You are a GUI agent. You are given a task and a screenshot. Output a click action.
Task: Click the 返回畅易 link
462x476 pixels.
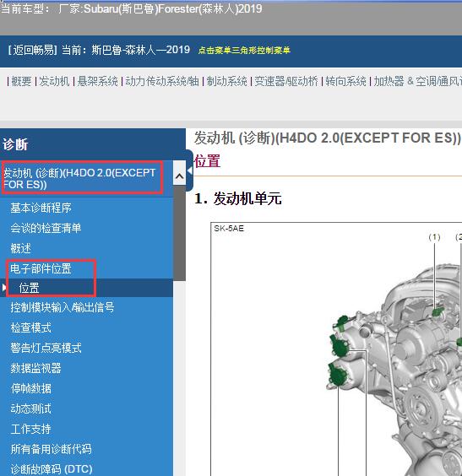tap(32, 50)
